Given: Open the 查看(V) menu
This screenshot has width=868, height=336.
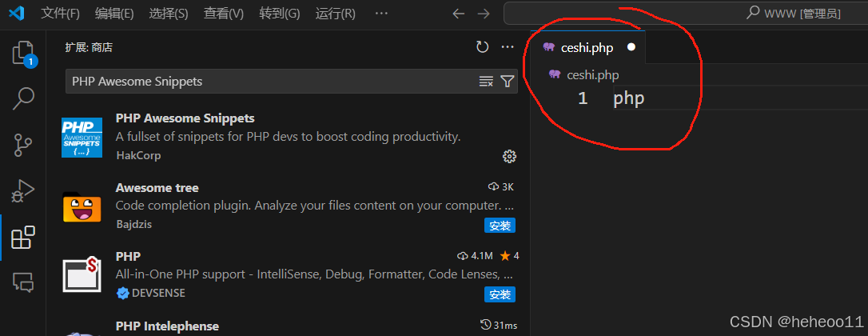Looking at the screenshot, I should pyautogui.click(x=224, y=14).
